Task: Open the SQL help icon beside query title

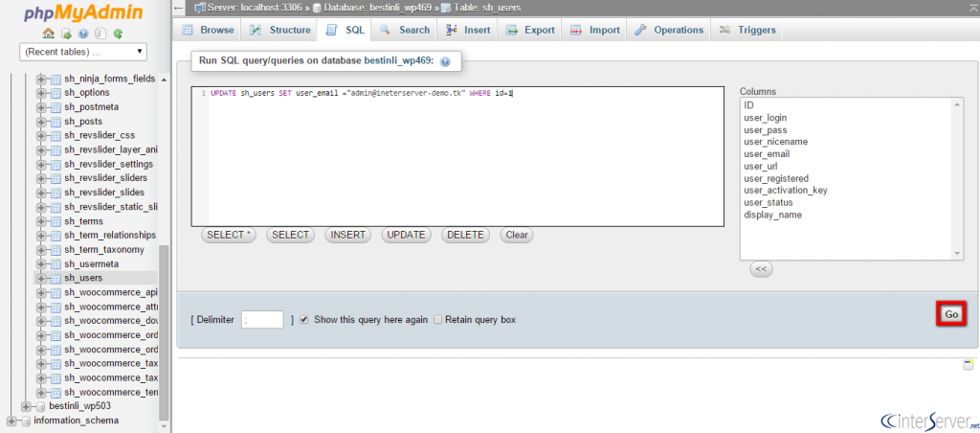Action: (445, 61)
